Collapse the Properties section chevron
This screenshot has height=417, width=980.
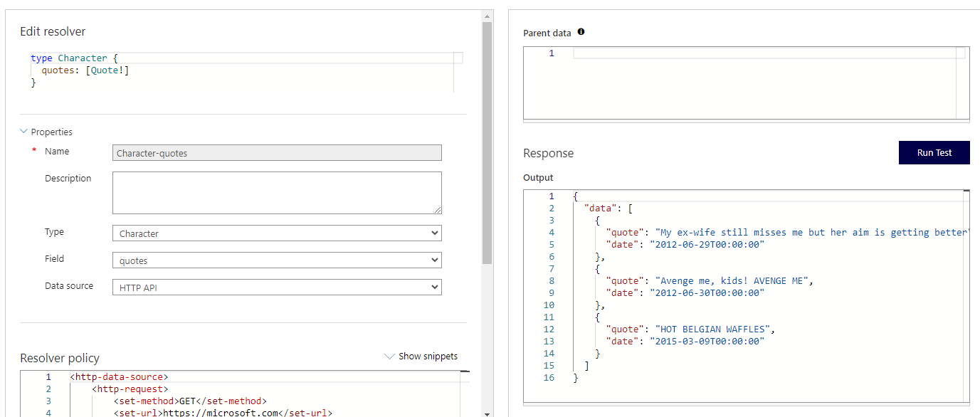tap(24, 132)
